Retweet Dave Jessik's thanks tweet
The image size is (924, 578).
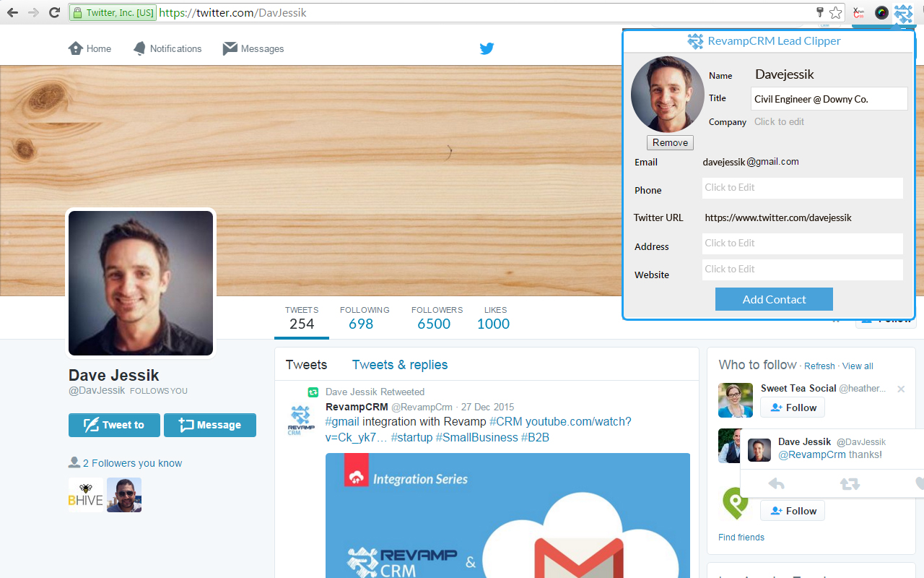[x=850, y=484]
